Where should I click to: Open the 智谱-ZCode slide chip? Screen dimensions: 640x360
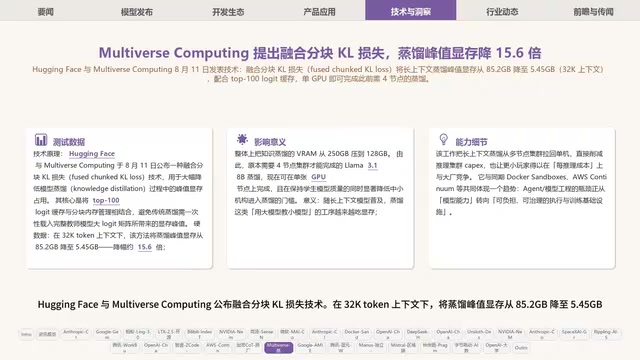point(187,348)
